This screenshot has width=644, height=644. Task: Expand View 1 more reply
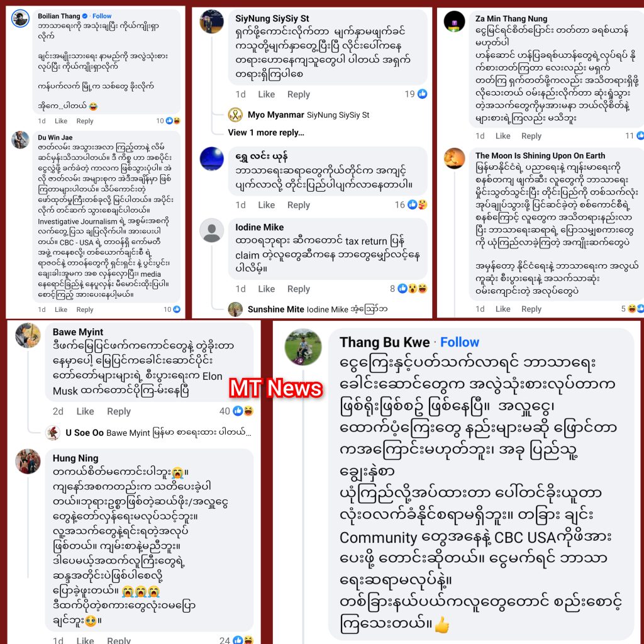[x=266, y=133]
